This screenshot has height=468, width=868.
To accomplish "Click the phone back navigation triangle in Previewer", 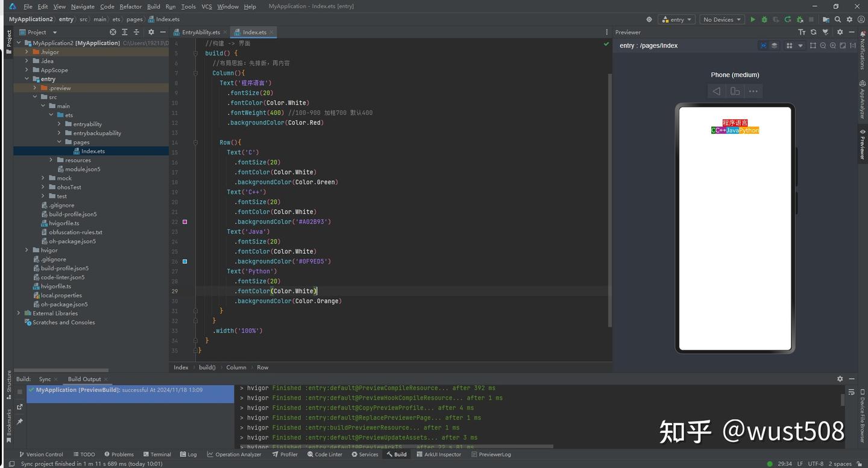I will click(717, 92).
